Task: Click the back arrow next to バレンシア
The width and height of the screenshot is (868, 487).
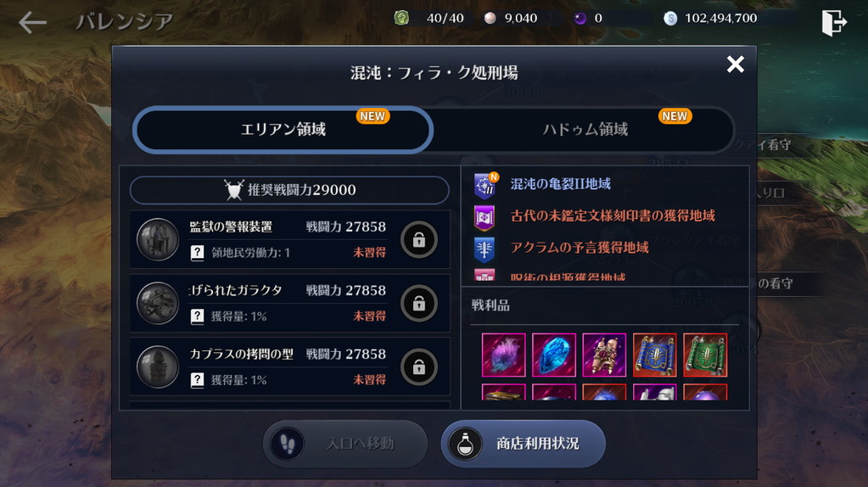Action: 32,23
